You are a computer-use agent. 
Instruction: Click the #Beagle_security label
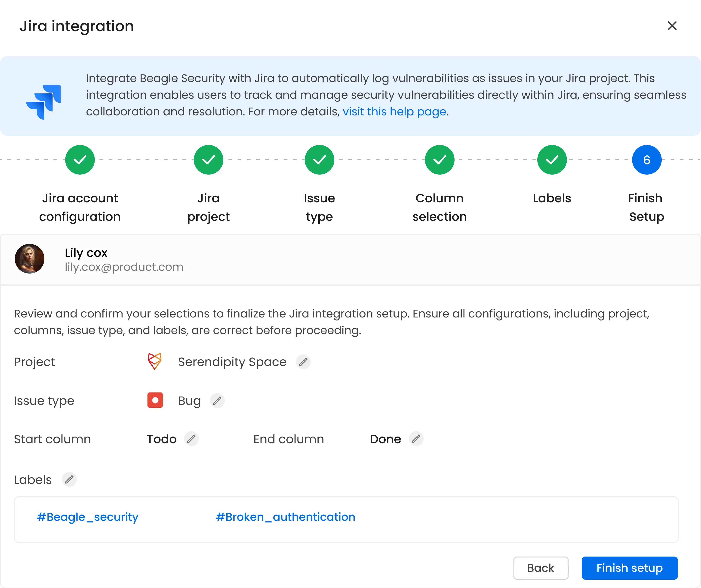click(x=87, y=517)
